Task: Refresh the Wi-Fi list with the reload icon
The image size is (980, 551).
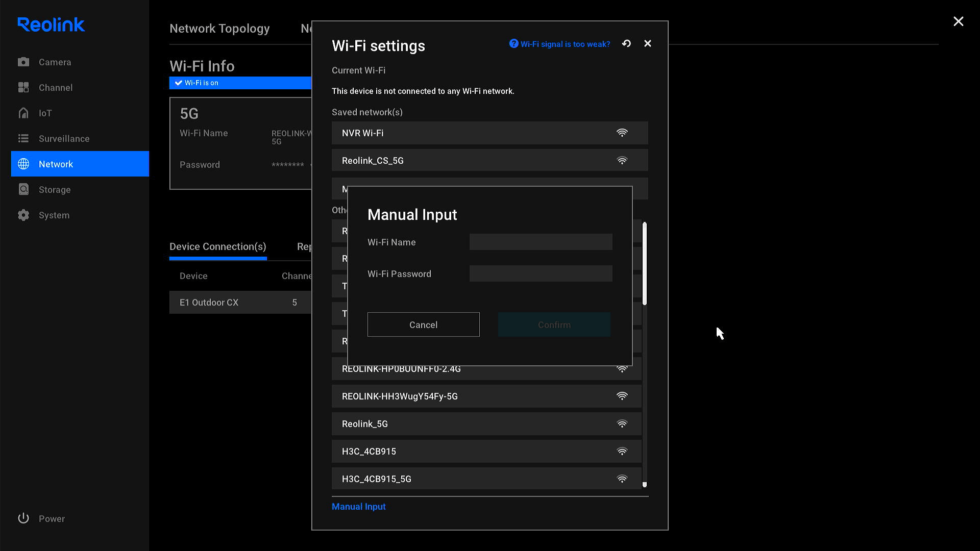Action: [626, 44]
